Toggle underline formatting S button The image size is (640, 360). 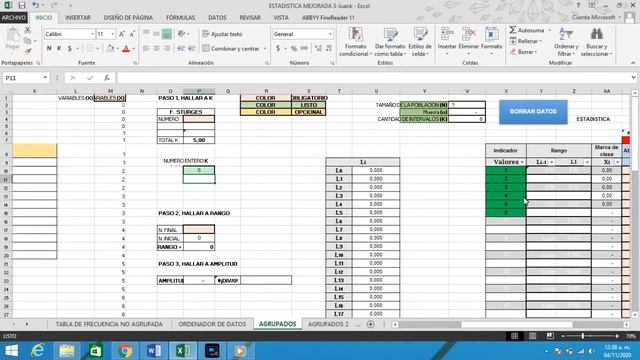click(x=70, y=49)
